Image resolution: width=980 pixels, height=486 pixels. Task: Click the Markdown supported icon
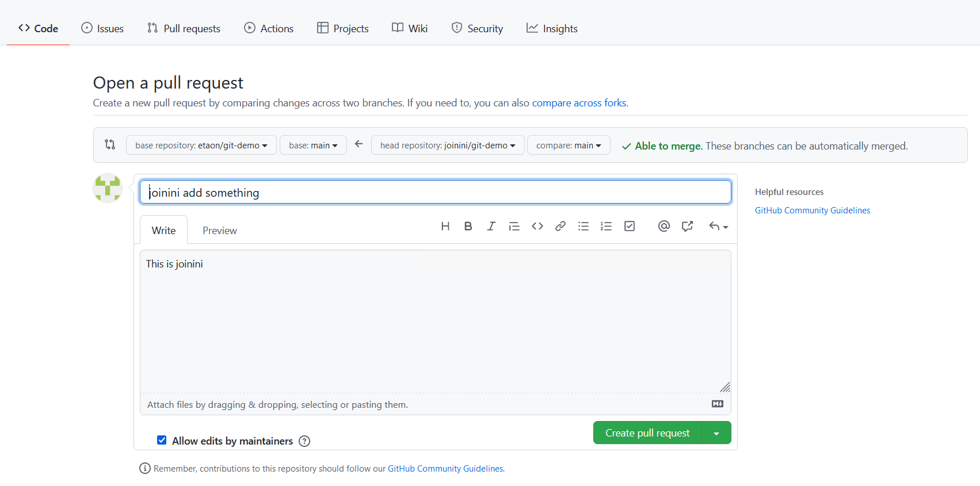click(x=718, y=404)
